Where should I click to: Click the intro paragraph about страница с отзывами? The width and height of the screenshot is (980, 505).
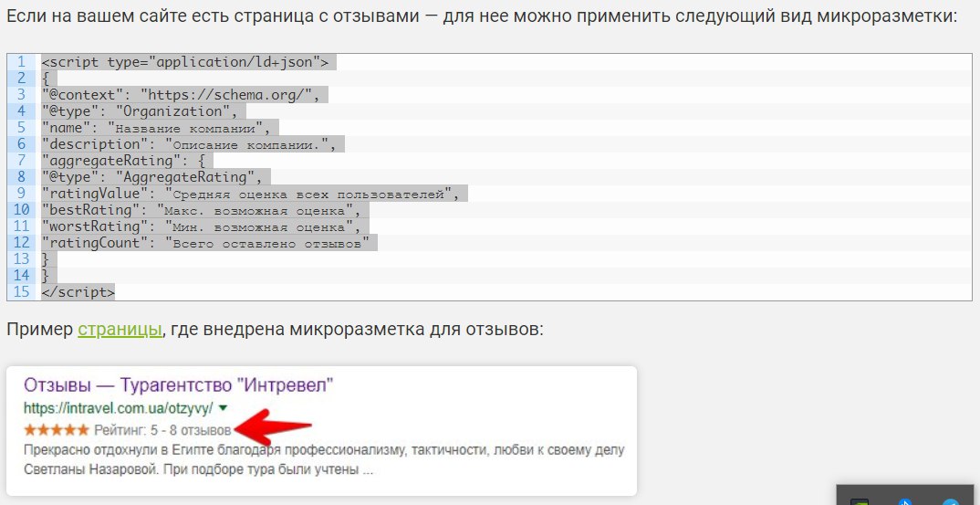[x=482, y=16]
